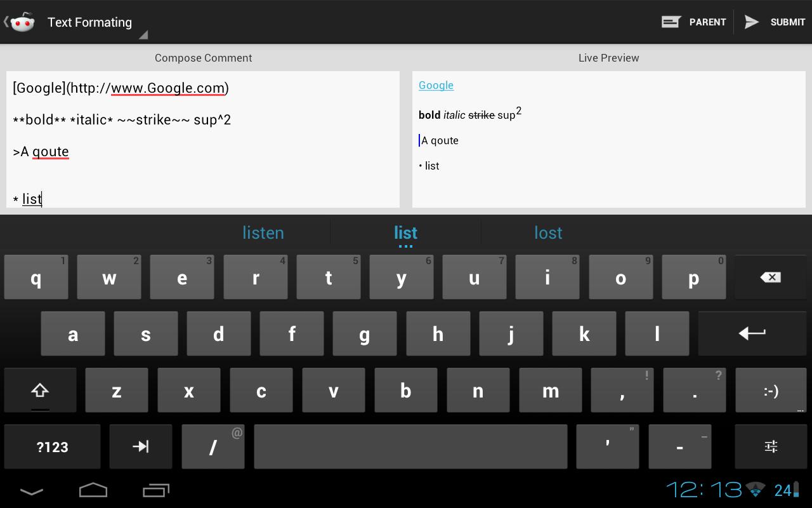Viewport: 812px width, 508px height.
Task: Tap the battery level indicator
Action: (787, 490)
